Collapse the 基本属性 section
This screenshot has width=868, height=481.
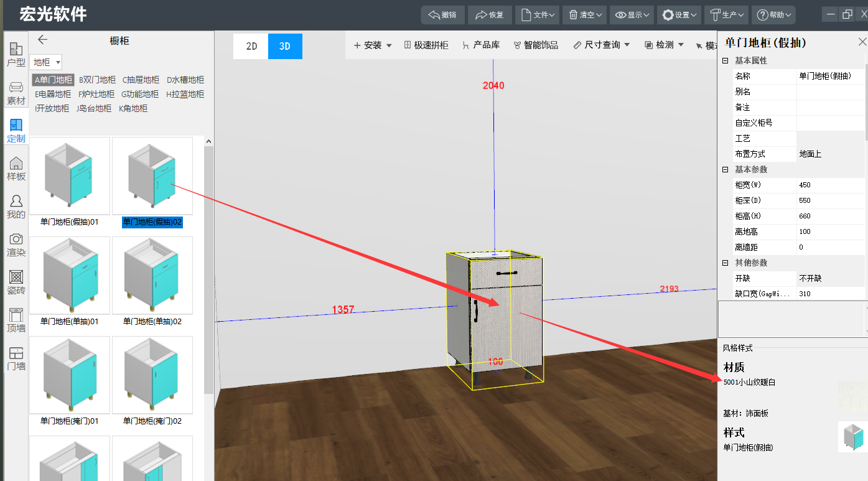(x=725, y=60)
